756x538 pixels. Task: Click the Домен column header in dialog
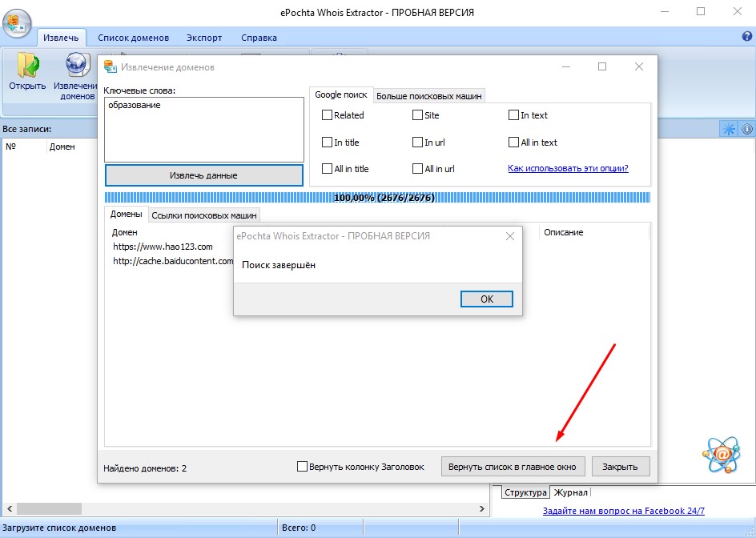pyautogui.click(x=125, y=232)
